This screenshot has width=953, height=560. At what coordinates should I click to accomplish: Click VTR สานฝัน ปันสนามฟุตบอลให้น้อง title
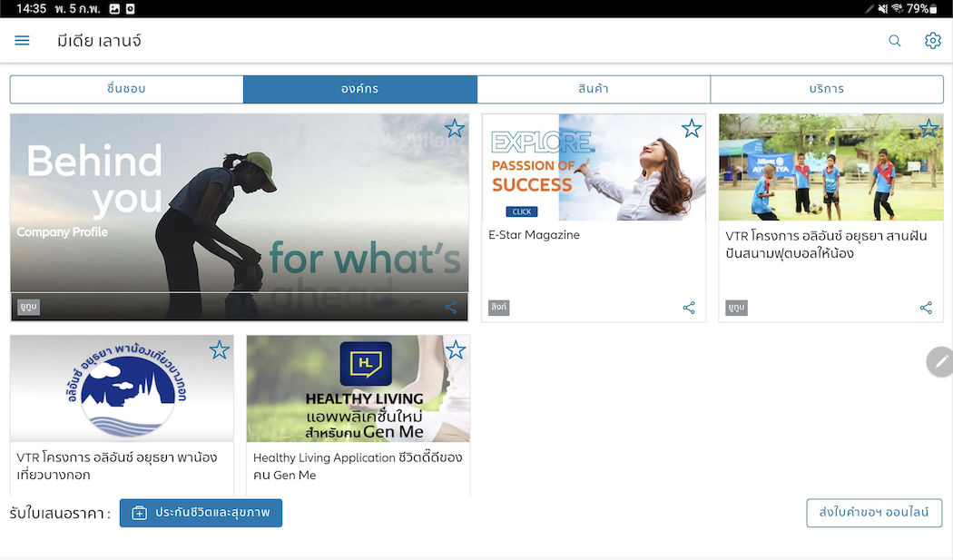(826, 244)
